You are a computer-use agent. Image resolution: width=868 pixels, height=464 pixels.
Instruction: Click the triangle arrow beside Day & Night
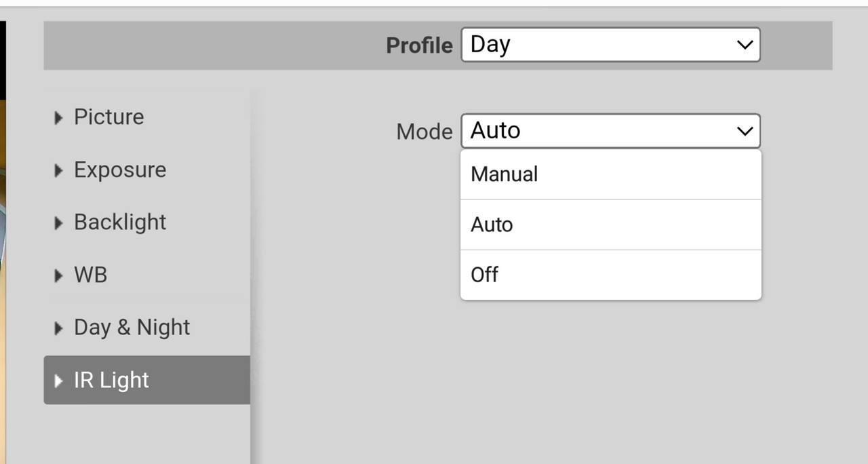(x=58, y=328)
